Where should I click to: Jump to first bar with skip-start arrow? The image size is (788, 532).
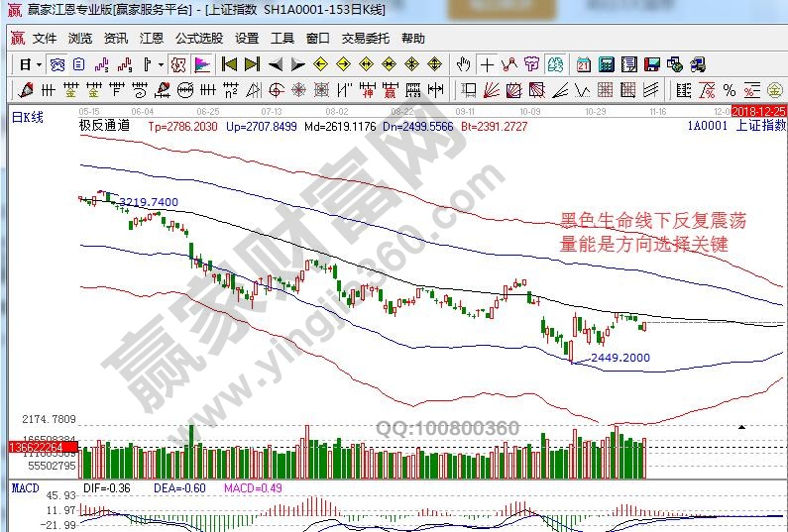point(229,64)
